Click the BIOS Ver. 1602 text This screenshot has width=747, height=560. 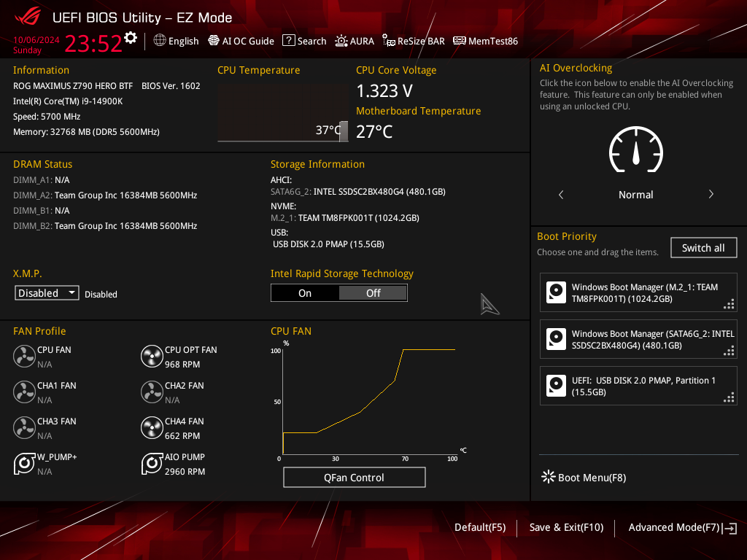[x=171, y=86]
